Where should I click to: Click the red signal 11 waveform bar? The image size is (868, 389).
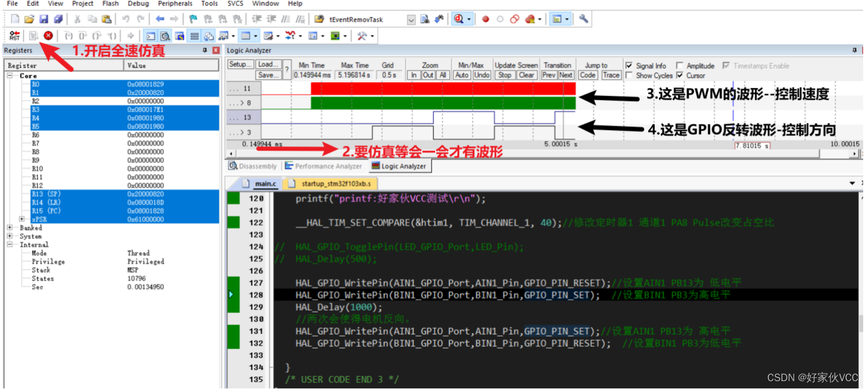(x=443, y=89)
